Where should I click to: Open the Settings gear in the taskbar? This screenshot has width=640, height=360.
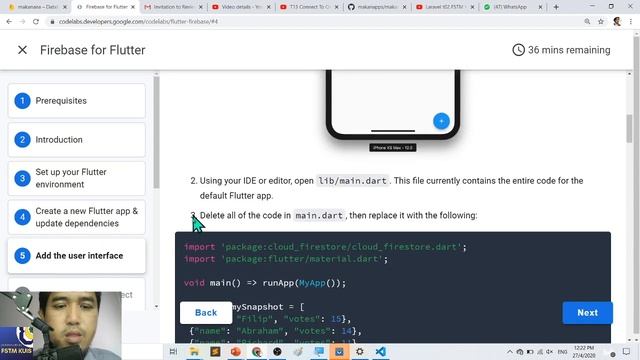(x=360, y=351)
